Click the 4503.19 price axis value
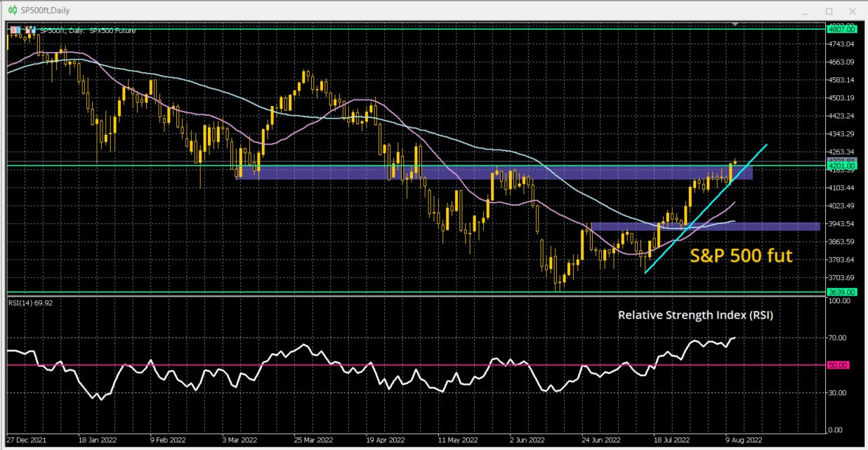The height and width of the screenshot is (450, 868). (841, 98)
